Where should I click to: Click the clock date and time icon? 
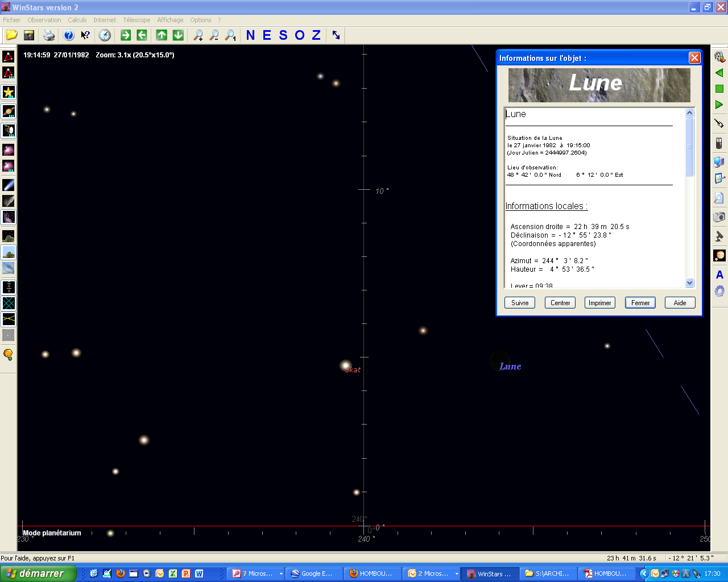(105, 35)
